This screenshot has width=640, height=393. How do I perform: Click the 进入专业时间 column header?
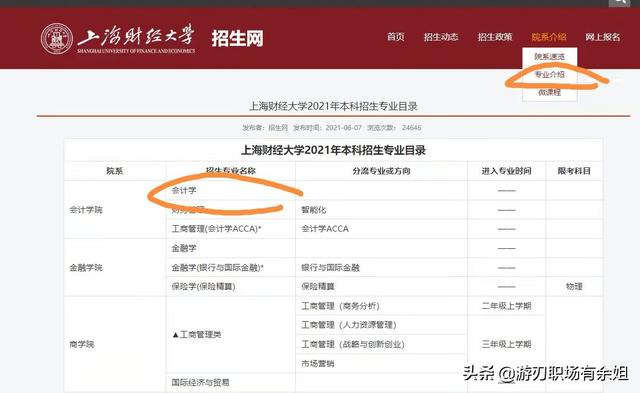(507, 171)
